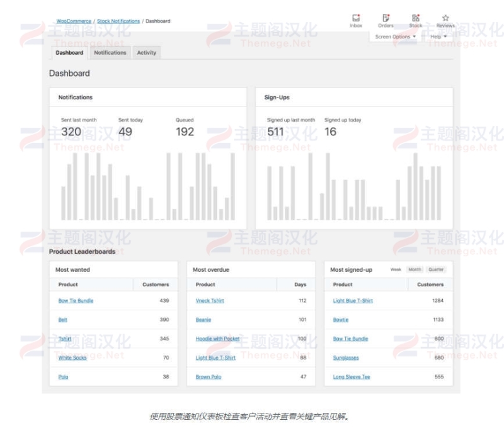Expand the Help dropdown
This screenshot has width=504, height=428.
click(438, 37)
